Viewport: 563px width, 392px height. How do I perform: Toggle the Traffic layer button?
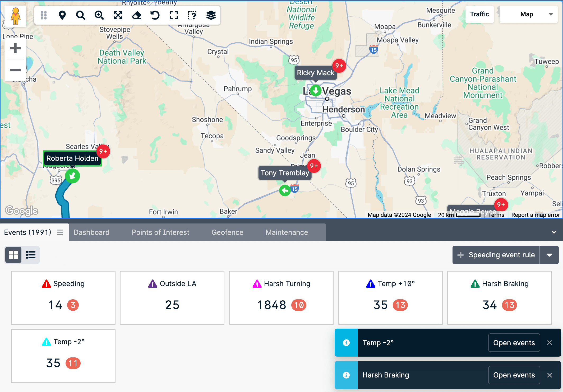[479, 14]
